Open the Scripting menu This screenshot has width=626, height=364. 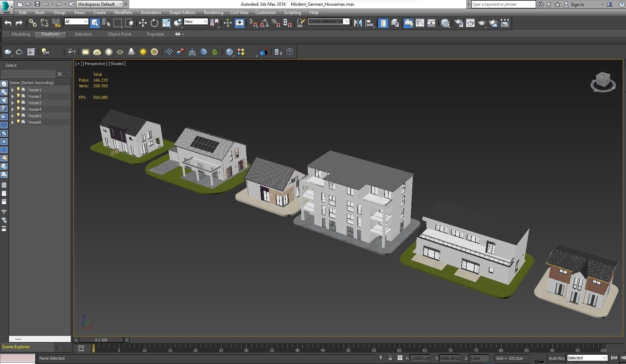292,12
